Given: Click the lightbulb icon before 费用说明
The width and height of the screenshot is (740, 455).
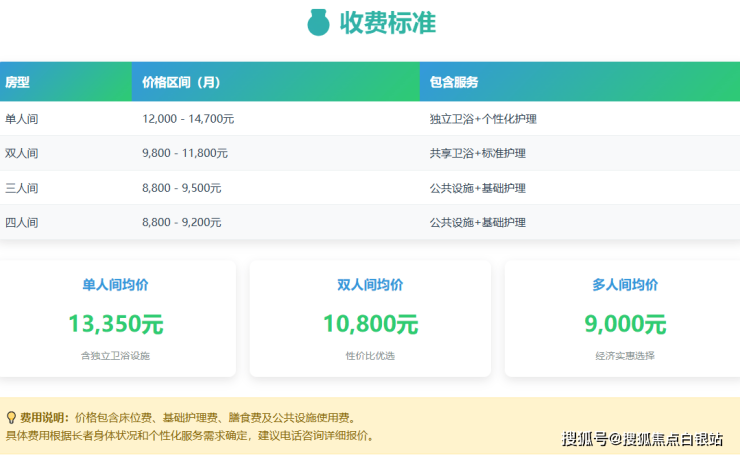Looking at the screenshot, I should pos(11,417).
